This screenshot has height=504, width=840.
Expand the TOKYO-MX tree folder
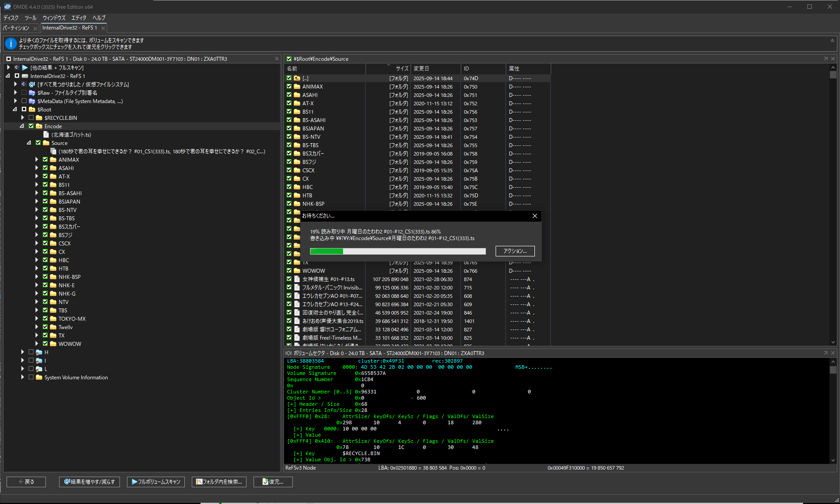[37, 319]
